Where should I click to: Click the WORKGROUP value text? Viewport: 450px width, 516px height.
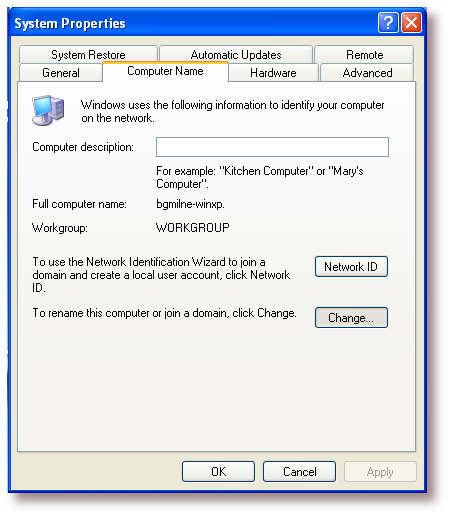click(x=193, y=228)
